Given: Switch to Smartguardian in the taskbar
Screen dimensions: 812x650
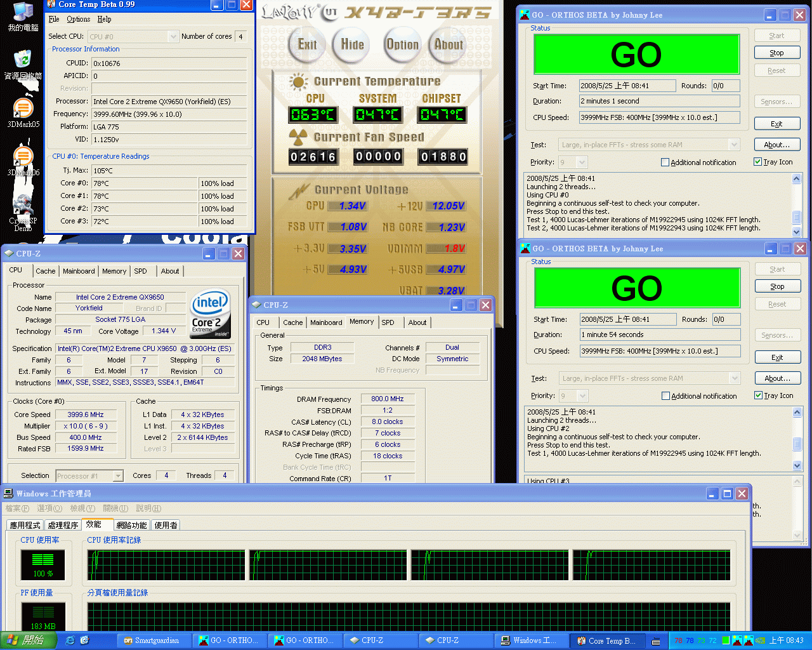Looking at the screenshot, I should point(155,640).
